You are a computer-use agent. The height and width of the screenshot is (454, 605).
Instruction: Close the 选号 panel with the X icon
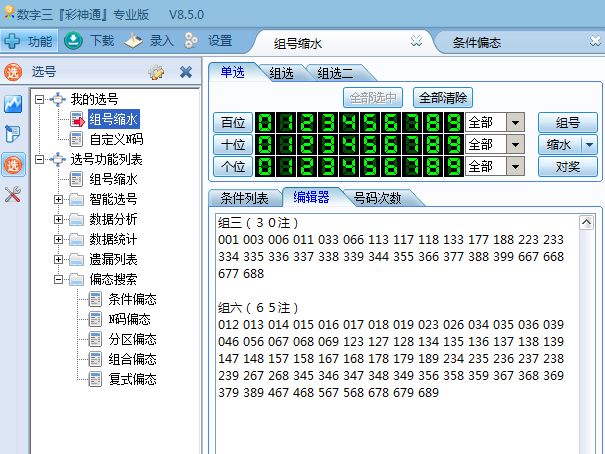tap(185, 72)
